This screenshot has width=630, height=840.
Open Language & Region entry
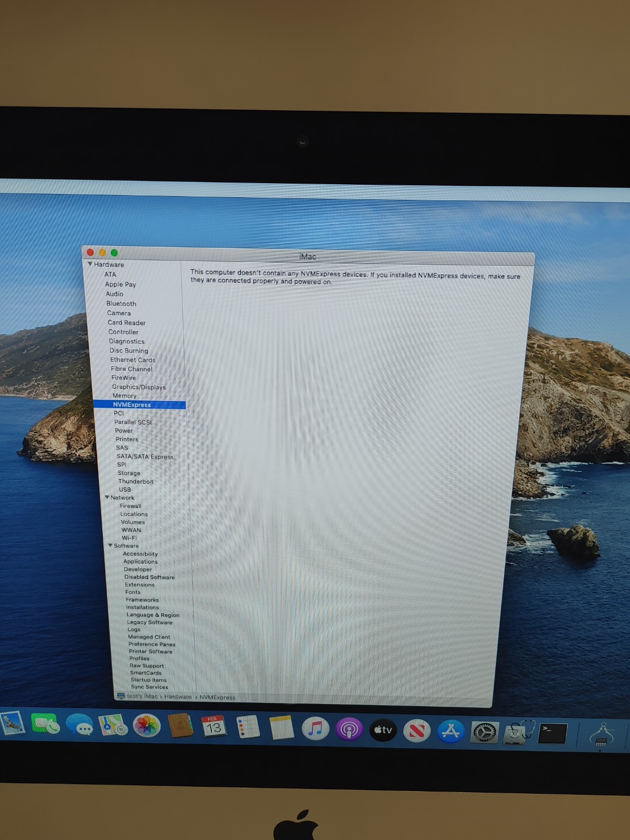coord(153,615)
